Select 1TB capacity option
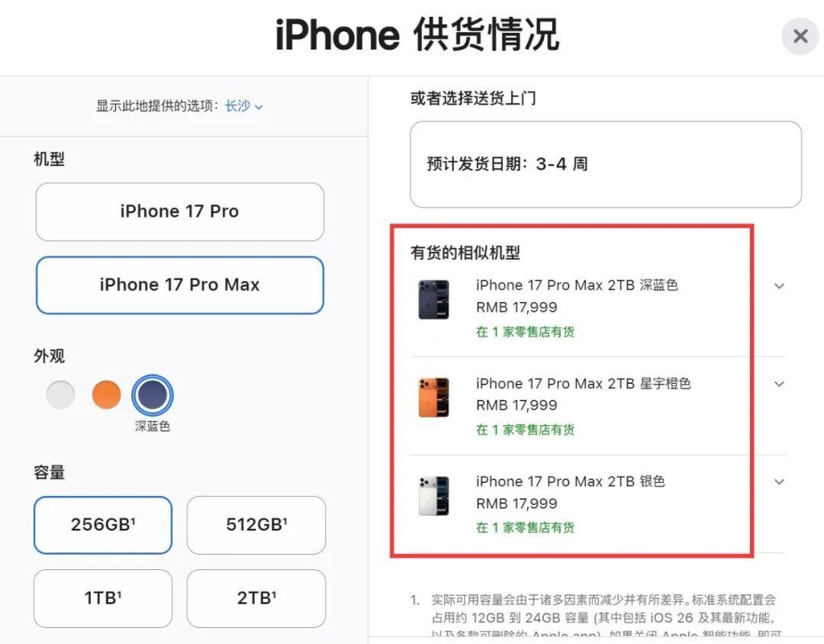The width and height of the screenshot is (824, 644). tap(103, 598)
